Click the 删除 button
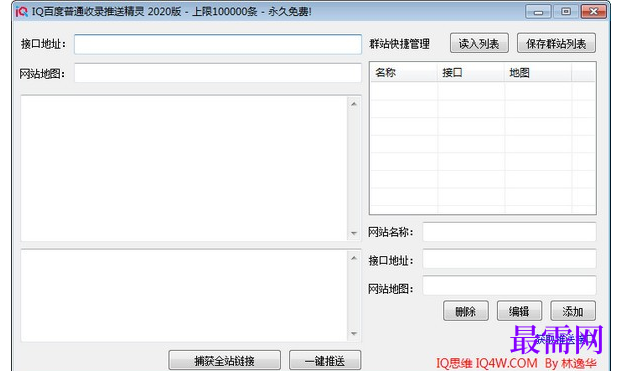Viewport: 622px width, 371px height. tap(466, 311)
